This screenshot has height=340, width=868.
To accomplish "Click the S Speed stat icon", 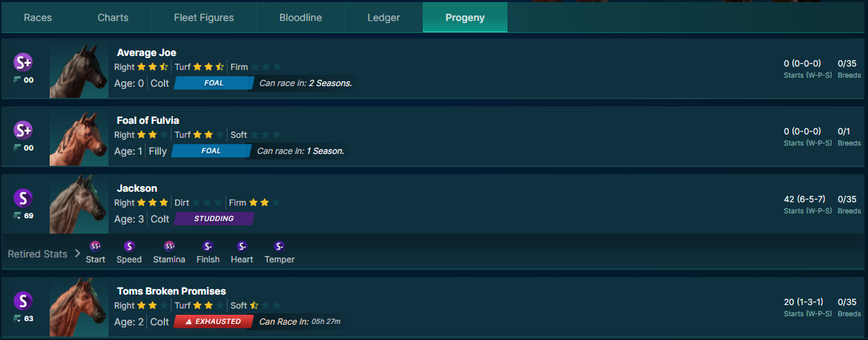I will [x=129, y=246].
